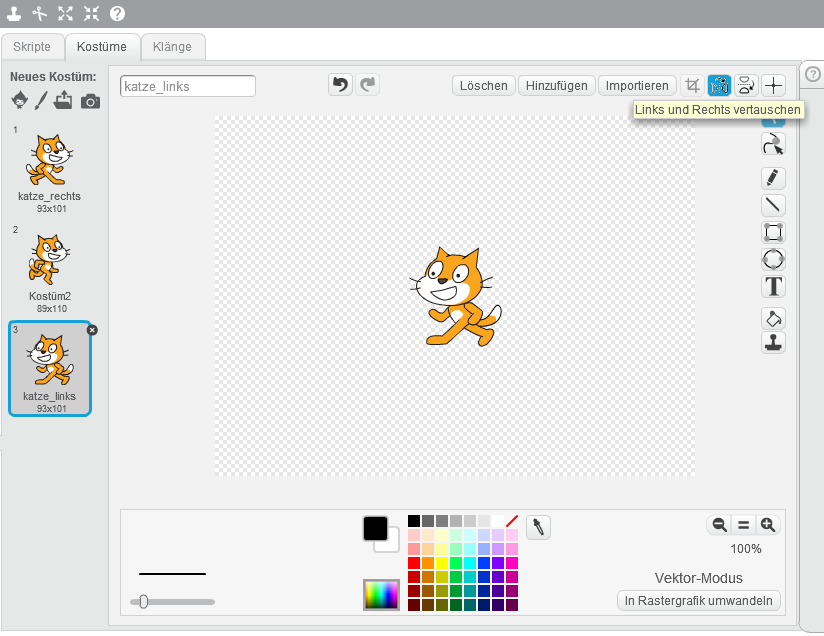Click the line width slider

click(172, 601)
